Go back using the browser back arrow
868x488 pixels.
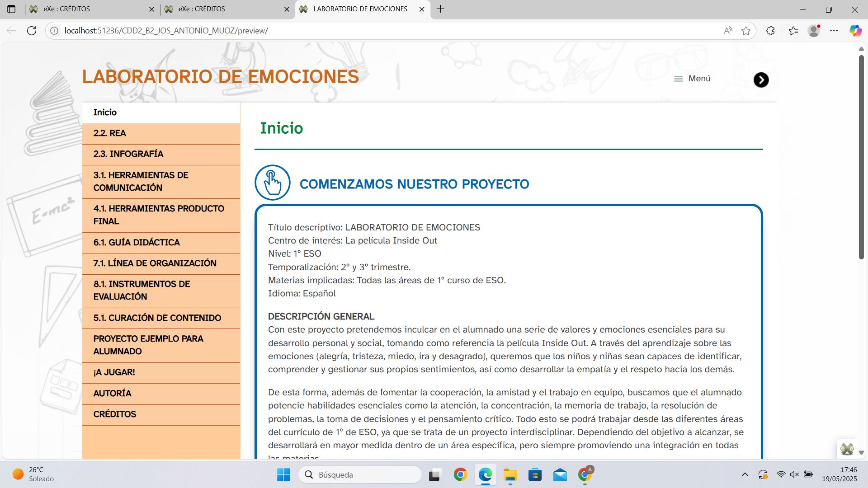click(11, 31)
